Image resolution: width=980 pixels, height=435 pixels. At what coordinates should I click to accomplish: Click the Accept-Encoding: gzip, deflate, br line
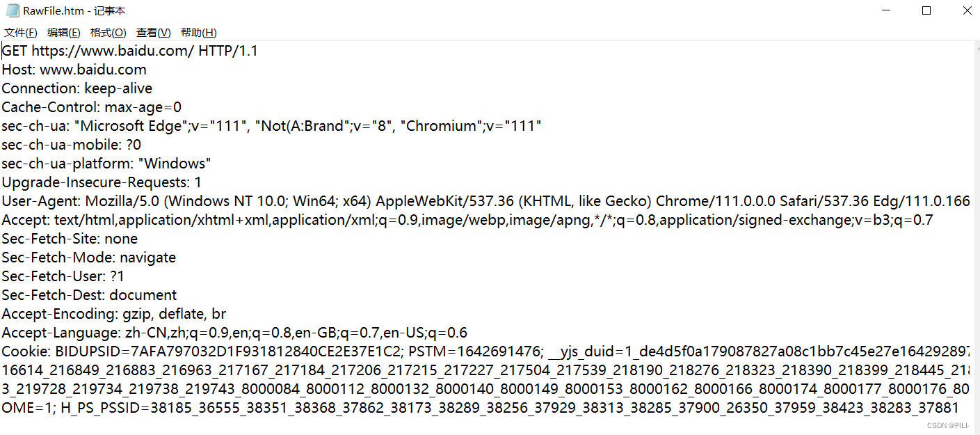tap(114, 314)
